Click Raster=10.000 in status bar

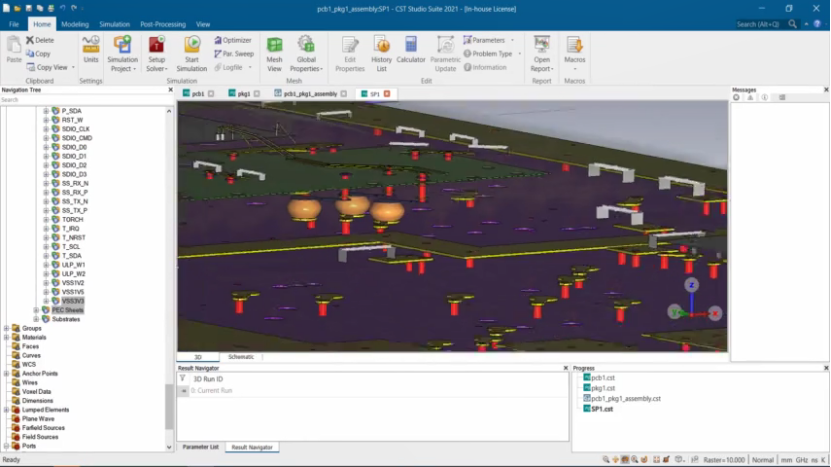point(724,460)
